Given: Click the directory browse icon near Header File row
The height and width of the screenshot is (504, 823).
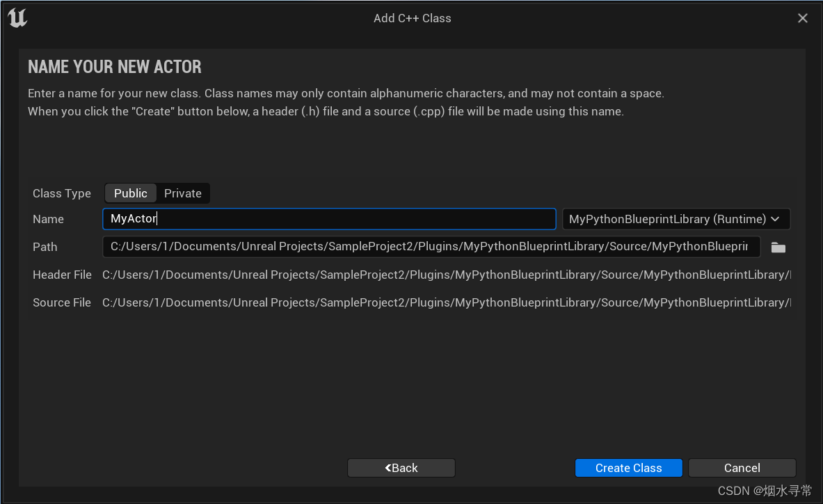Looking at the screenshot, I should click(x=778, y=247).
